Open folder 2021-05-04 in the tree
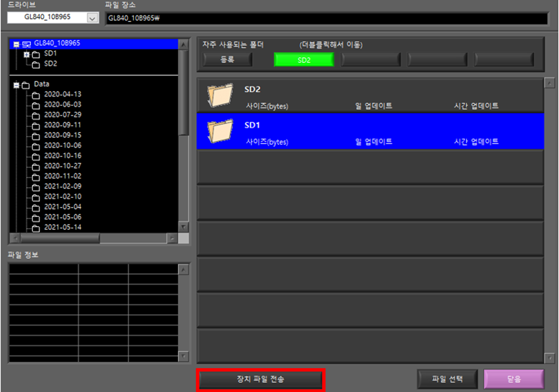This screenshot has height=392, width=559. coord(62,207)
